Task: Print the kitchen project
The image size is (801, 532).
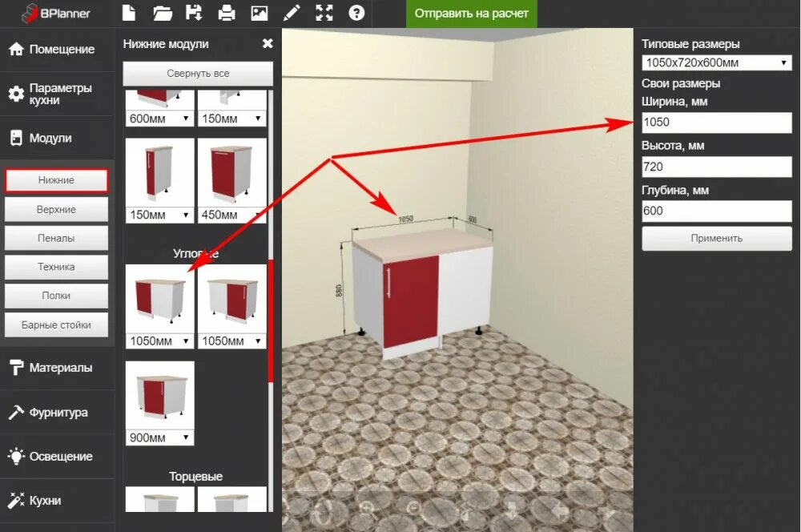Action: (x=227, y=13)
